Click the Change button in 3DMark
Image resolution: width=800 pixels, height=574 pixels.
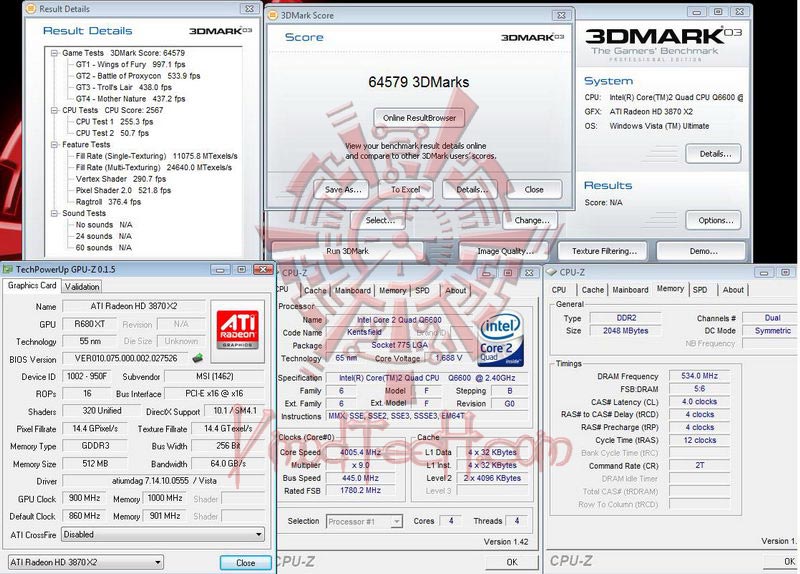(x=532, y=220)
